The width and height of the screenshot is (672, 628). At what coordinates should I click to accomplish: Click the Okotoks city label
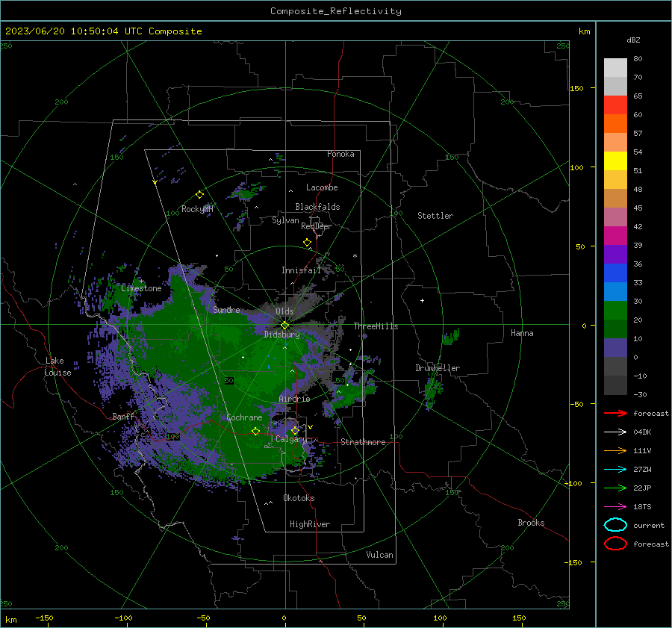[299, 498]
